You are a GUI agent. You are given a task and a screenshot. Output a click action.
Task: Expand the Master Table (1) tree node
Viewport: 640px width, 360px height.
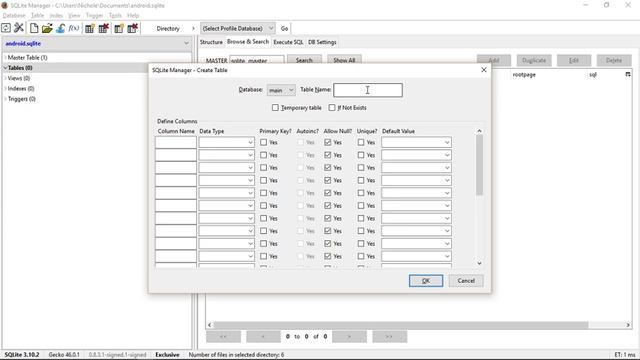pyautogui.click(x=5, y=58)
